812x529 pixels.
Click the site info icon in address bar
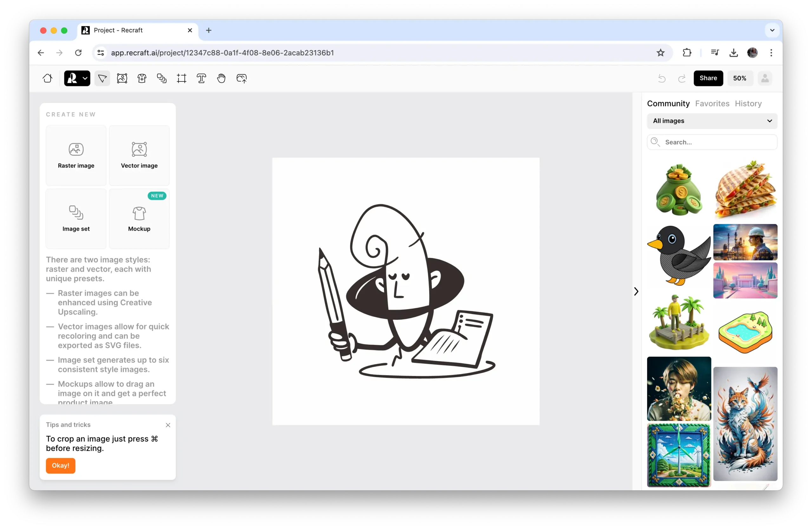click(101, 53)
